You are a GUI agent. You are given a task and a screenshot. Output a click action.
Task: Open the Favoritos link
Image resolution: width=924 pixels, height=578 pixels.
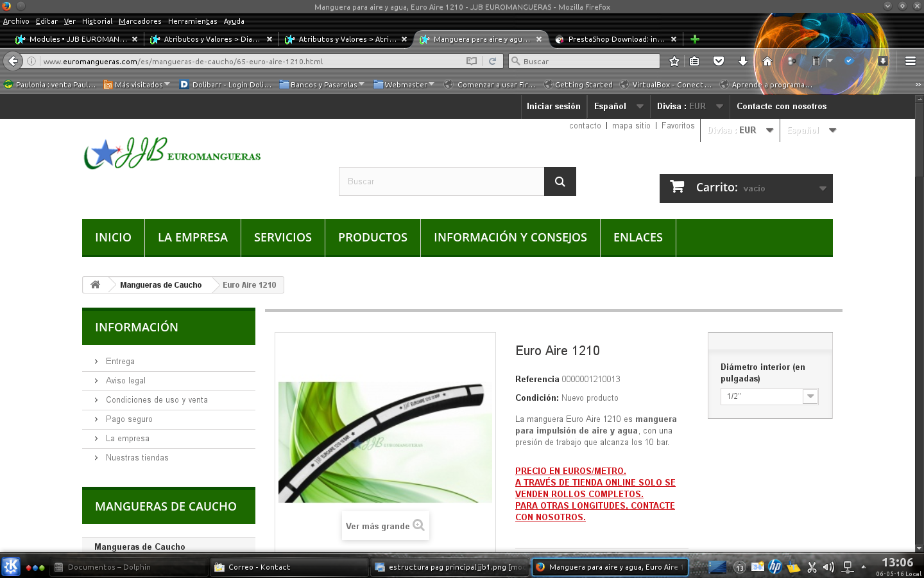pos(678,126)
